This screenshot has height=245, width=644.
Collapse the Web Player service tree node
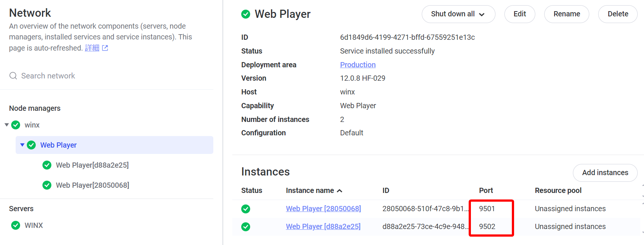click(x=22, y=145)
